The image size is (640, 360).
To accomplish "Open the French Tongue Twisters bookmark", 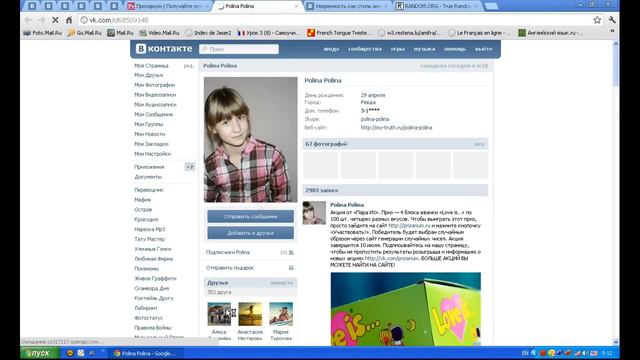I will (339, 33).
